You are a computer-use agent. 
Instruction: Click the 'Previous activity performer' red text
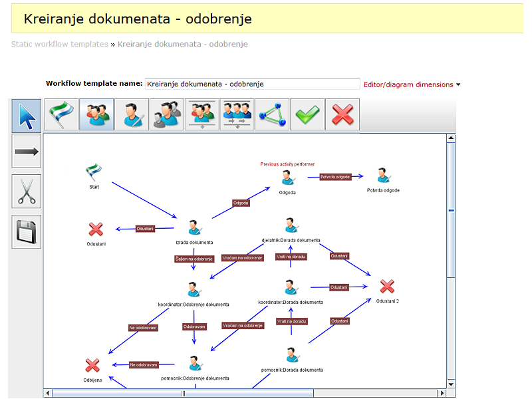pyautogui.click(x=288, y=164)
